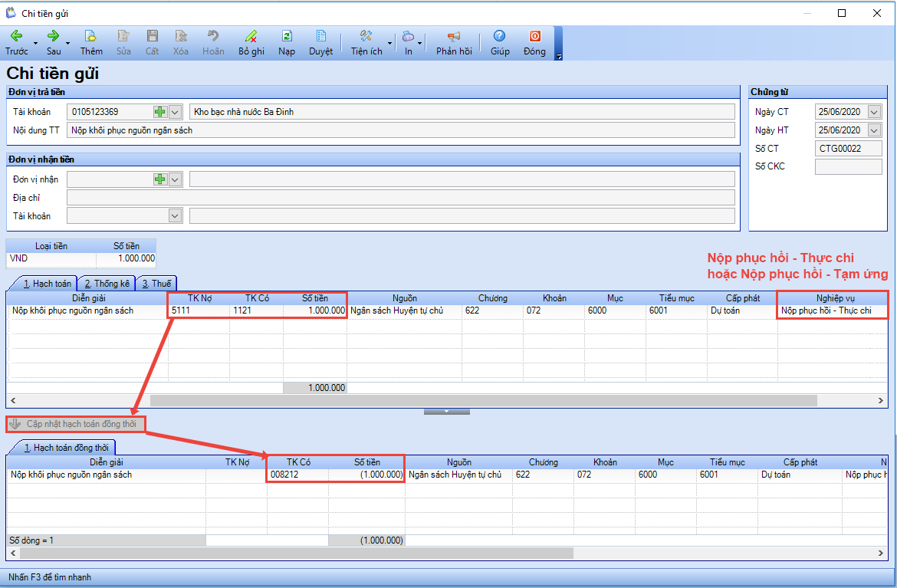Viewport: 897px width, 588px height.
Task: Click Nguồn cell in Hạch toán grid
Action: (x=404, y=310)
